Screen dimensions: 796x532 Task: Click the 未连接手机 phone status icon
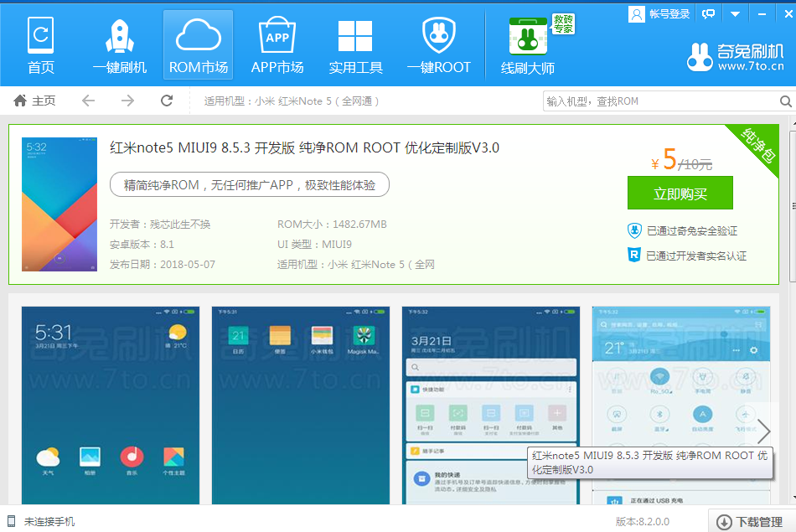pos(11,521)
